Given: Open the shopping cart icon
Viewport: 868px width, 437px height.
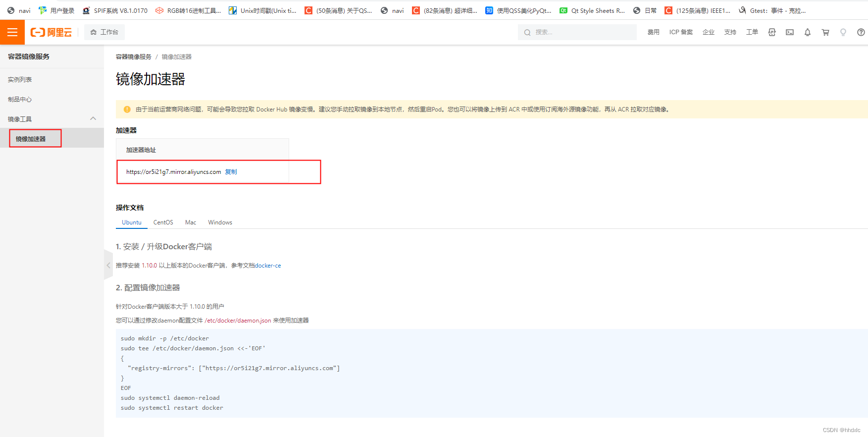Looking at the screenshot, I should pos(825,32).
